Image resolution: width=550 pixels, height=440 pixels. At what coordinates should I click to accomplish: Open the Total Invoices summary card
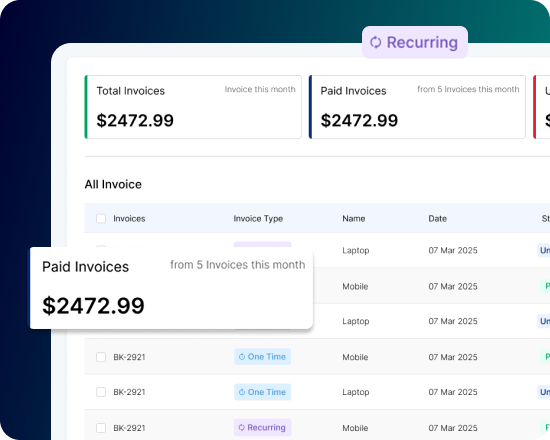[193, 107]
